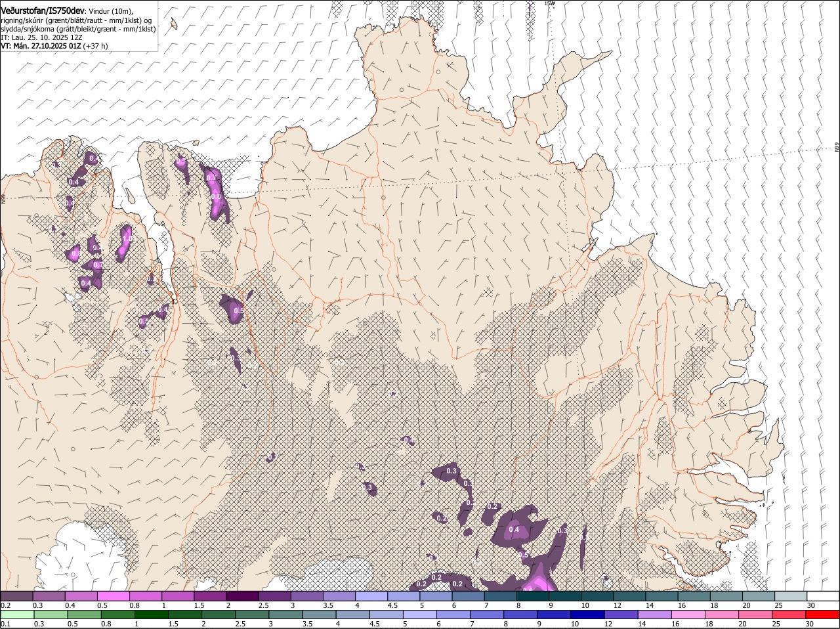Pick the grey-teal 18 swatch, upper scale
840x629 pixels.
[x=726, y=596]
